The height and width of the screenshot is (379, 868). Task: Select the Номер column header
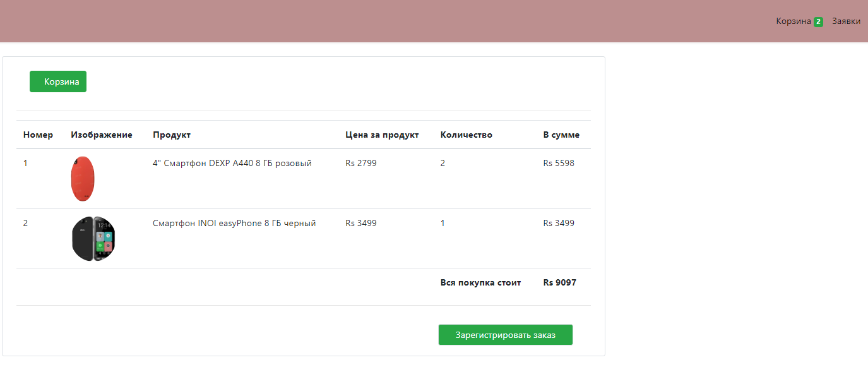click(38, 135)
